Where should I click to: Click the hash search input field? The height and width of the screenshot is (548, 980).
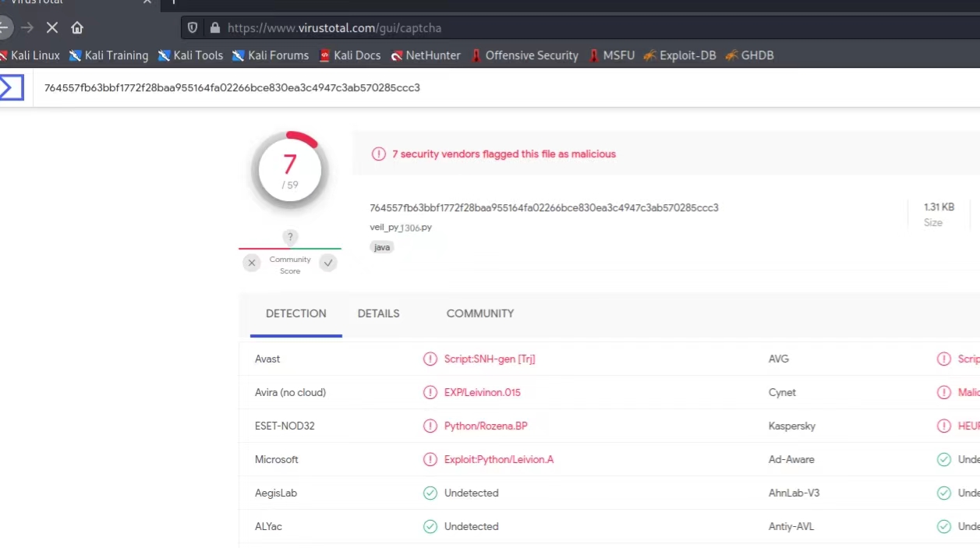click(x=507, y=87)
